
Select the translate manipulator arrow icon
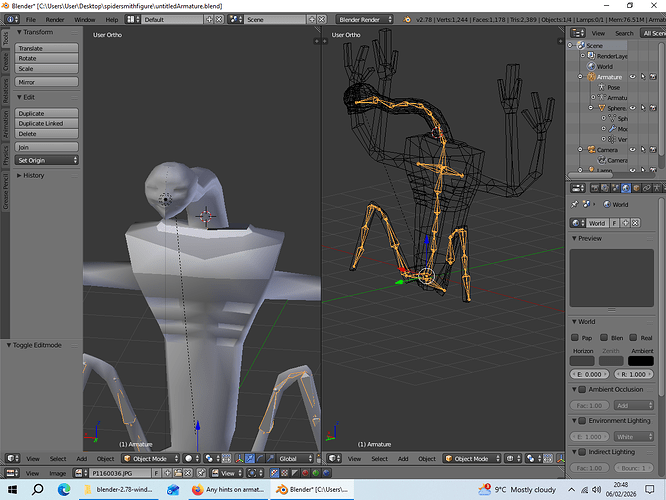(250, 459)
